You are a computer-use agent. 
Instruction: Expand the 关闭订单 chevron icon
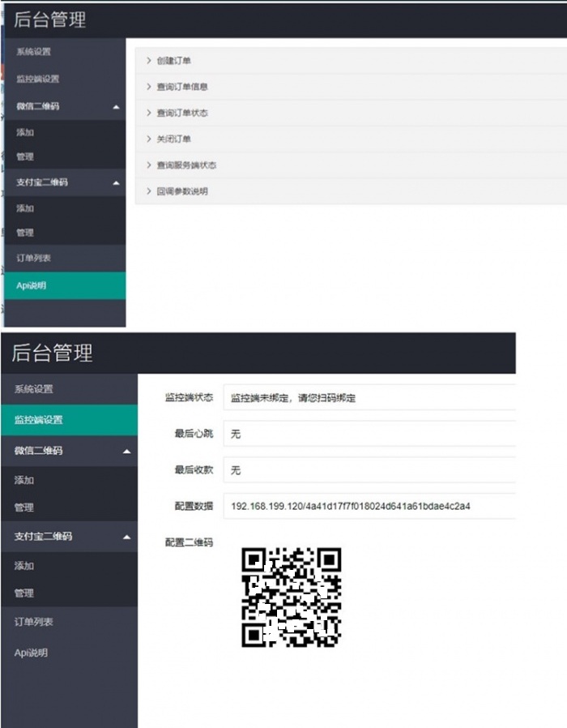pos(148,139)
